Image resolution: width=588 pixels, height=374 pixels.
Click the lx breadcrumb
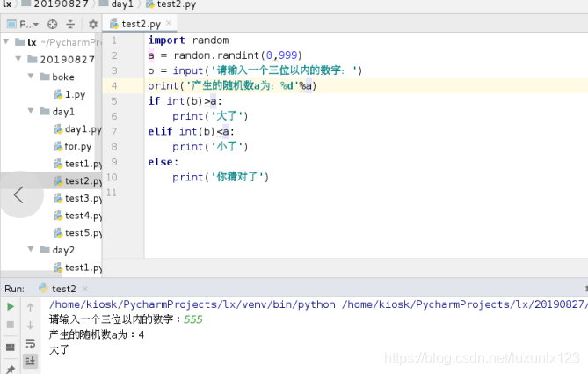[x=7, y=4]
